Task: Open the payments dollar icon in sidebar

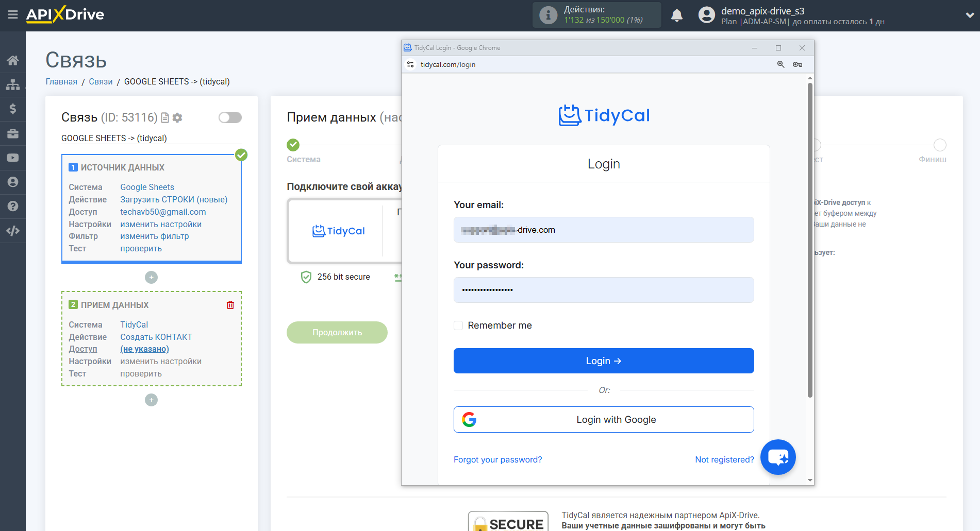Action: tap(13, 109)
